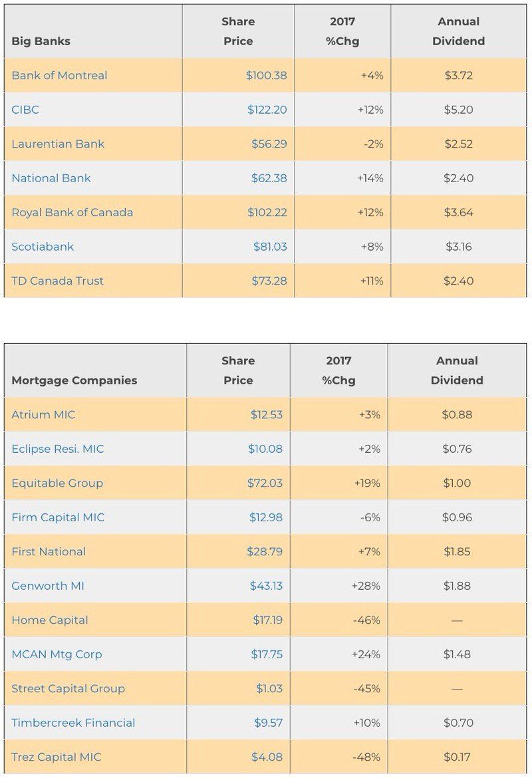Open Firm Capital MIC link

[58, 517]
